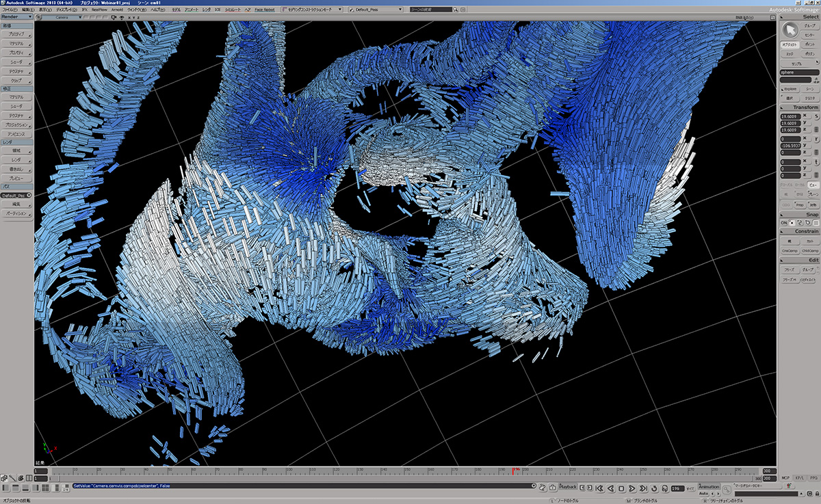Click the play forward button
The image size is (821, 504).
(631, 488)
